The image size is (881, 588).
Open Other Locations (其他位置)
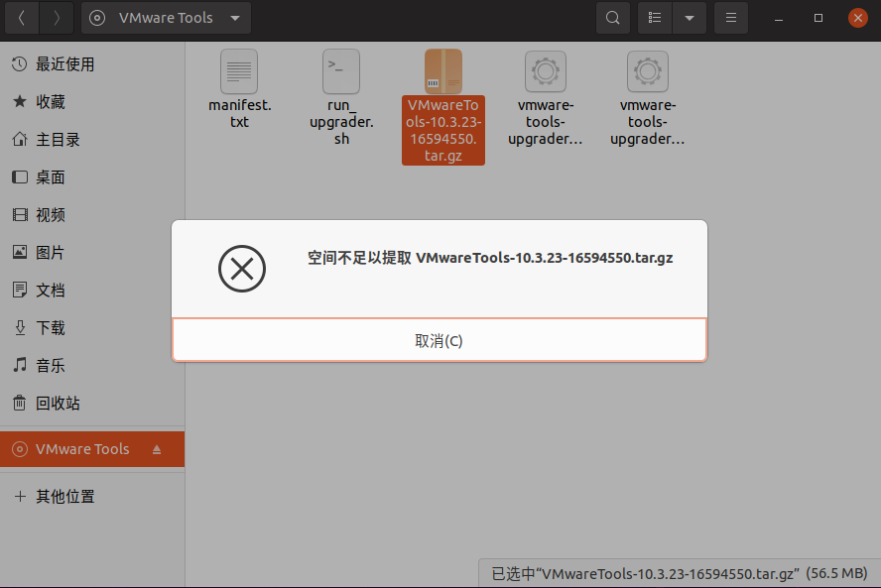coord(92,497)
